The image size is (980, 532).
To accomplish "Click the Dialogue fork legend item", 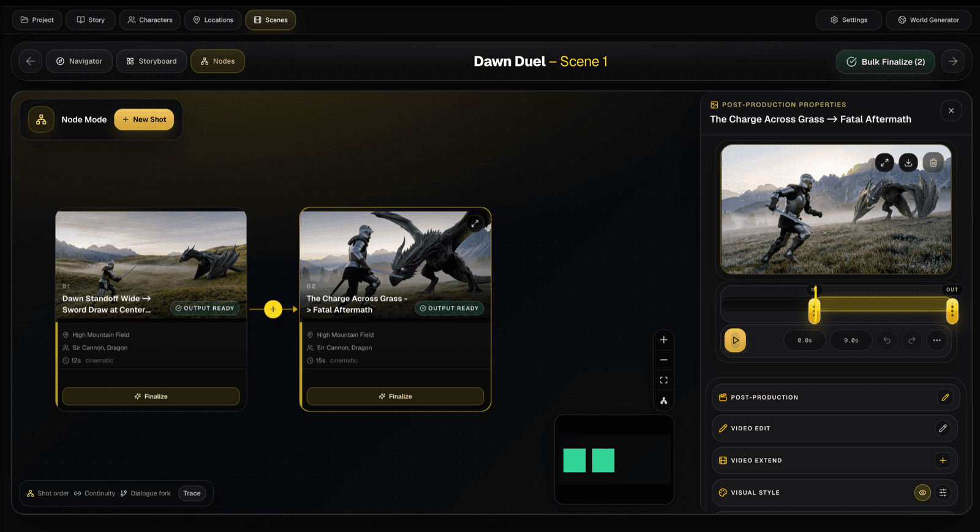I will [x=145, y=493].
